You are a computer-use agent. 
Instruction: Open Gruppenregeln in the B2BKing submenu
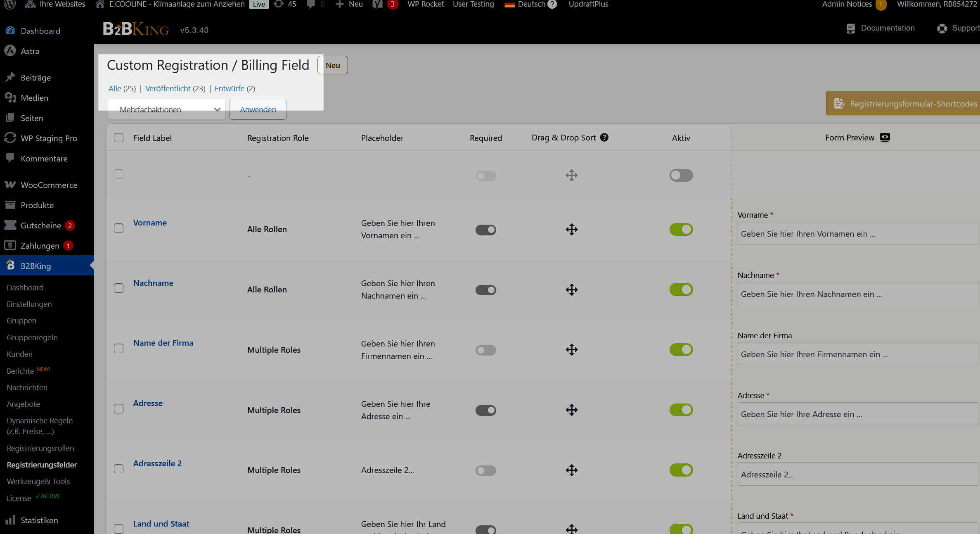(x=32, y=337)
